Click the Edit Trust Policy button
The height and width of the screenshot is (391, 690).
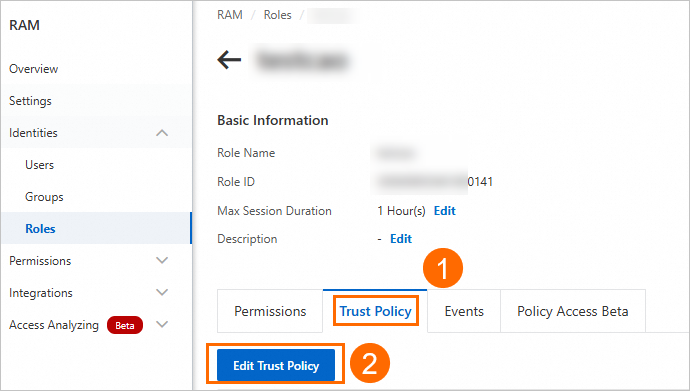276,365
